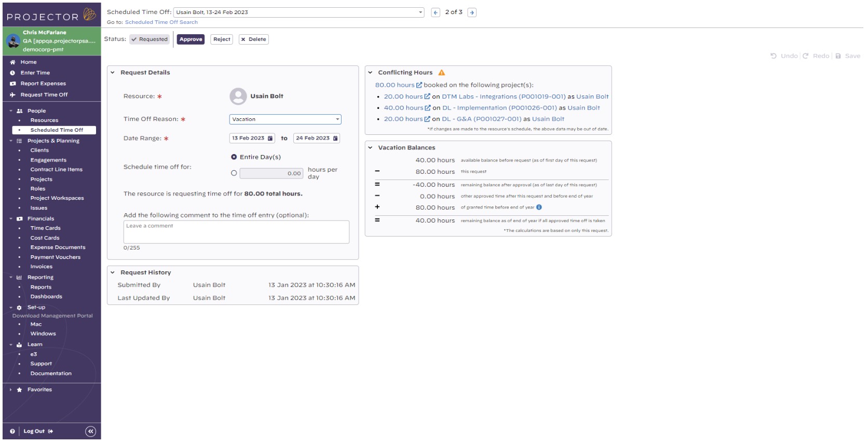Go to next time off record arrow
Screen dimensions: 868x443
coord(472,12)
